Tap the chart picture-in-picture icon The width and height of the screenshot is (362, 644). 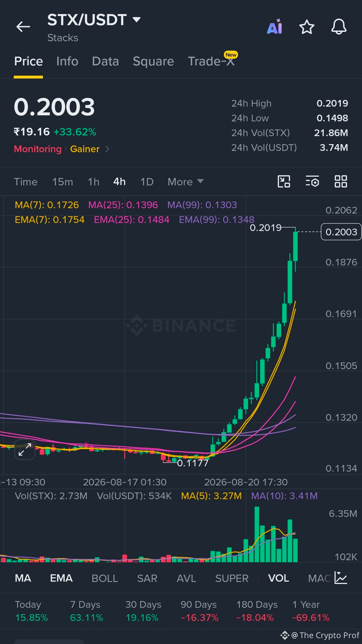click(x=284, y=181)
